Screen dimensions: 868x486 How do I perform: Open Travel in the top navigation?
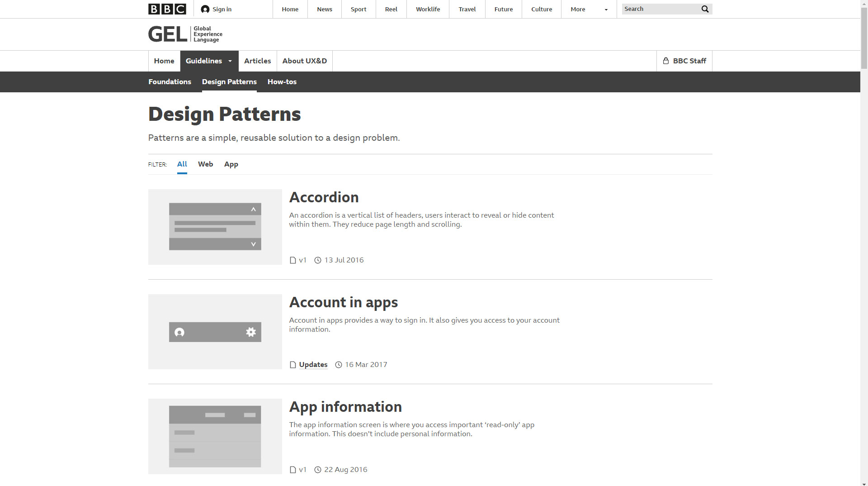(467, 9)
